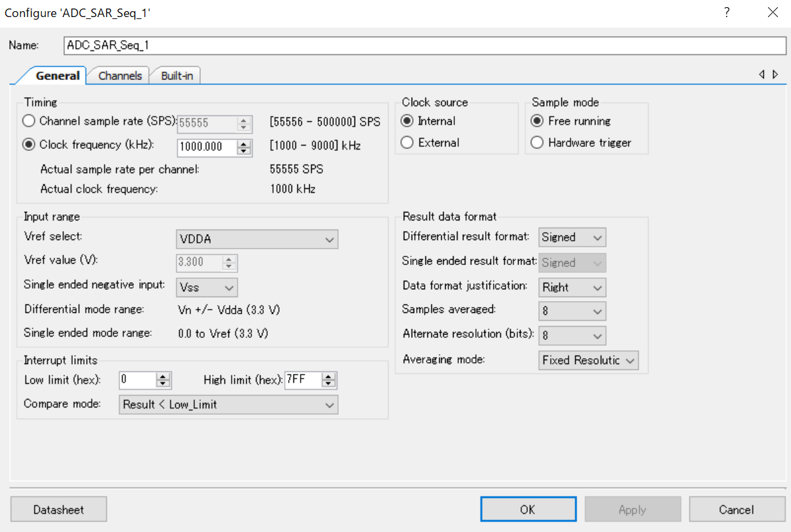This screenshot has width=791, height=532.
Task: Open the Datasheet
Action: pos(58,510)
